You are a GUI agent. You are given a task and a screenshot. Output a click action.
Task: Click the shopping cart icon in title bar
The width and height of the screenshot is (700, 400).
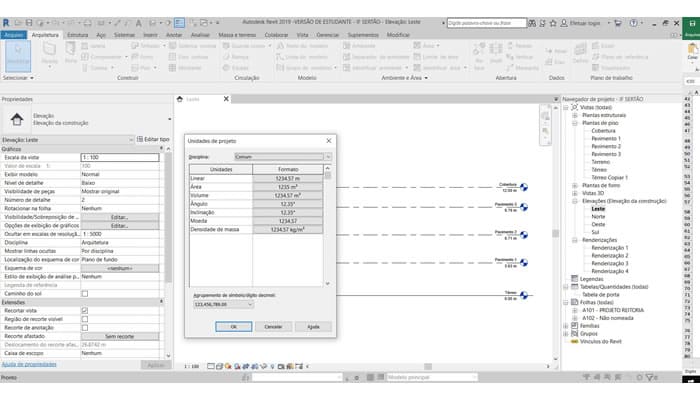tap(618, 23)
